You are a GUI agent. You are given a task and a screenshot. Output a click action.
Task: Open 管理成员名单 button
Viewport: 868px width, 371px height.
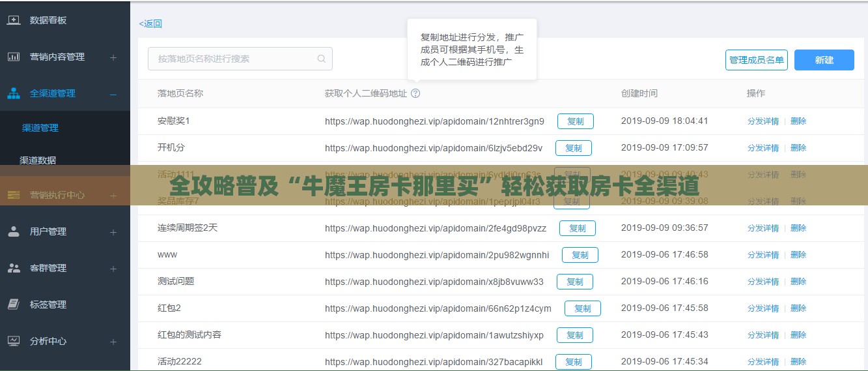tap(756, 60)
